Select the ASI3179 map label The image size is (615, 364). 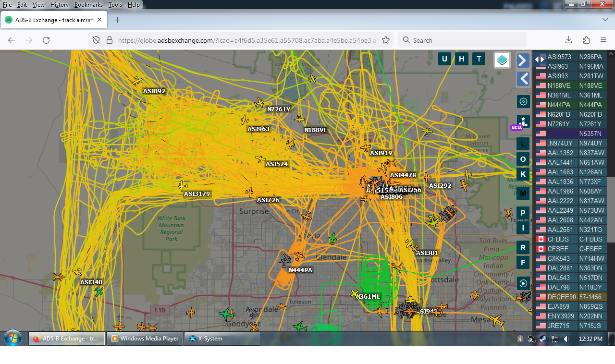(197, 194)
